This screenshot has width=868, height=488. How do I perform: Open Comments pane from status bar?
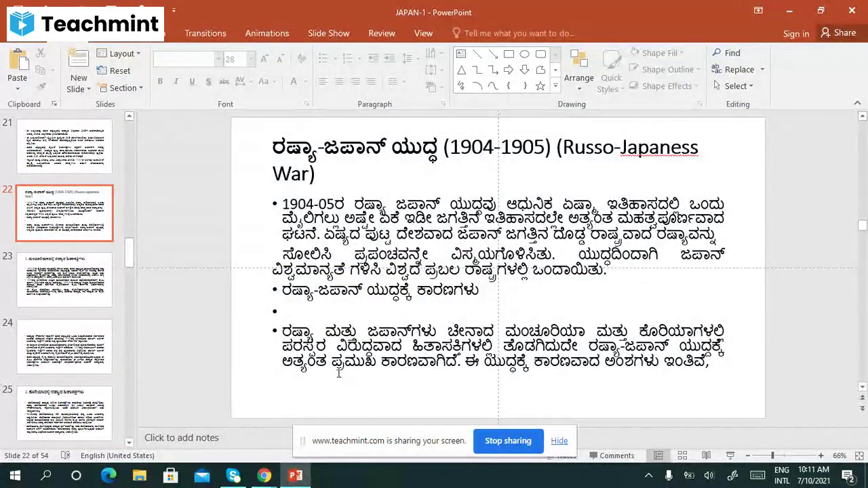[x=612, y=455]
